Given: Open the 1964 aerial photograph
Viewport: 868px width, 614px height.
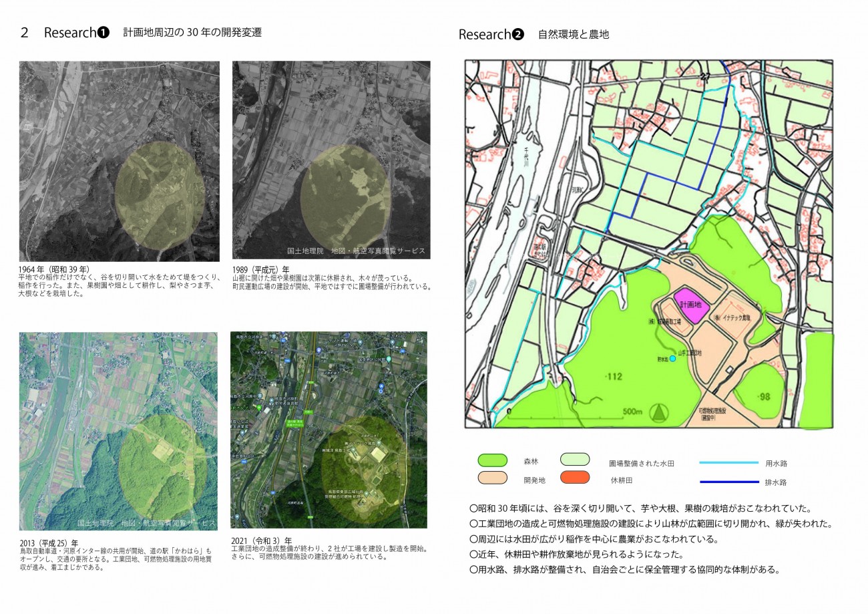Looking at the screenshot, I should [x=120, y=161].
